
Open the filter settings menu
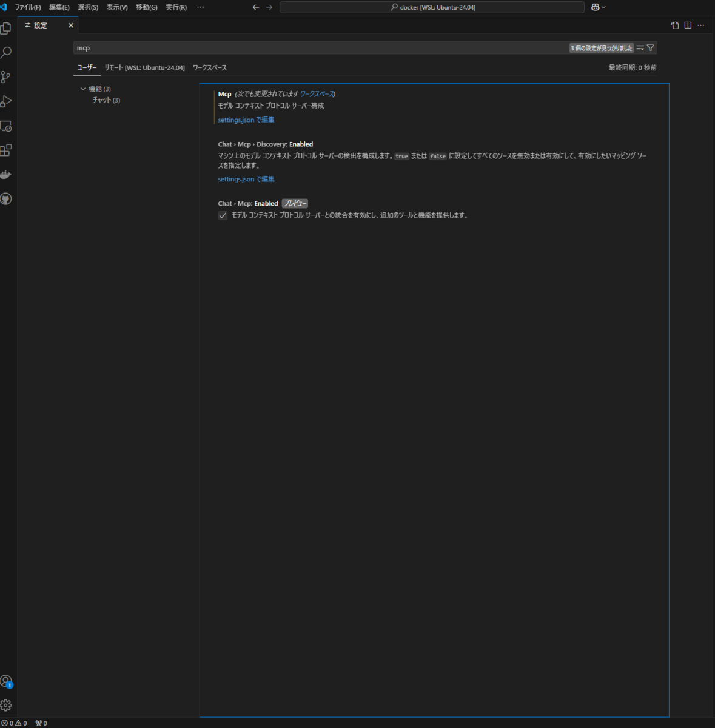tap(650, 47)
